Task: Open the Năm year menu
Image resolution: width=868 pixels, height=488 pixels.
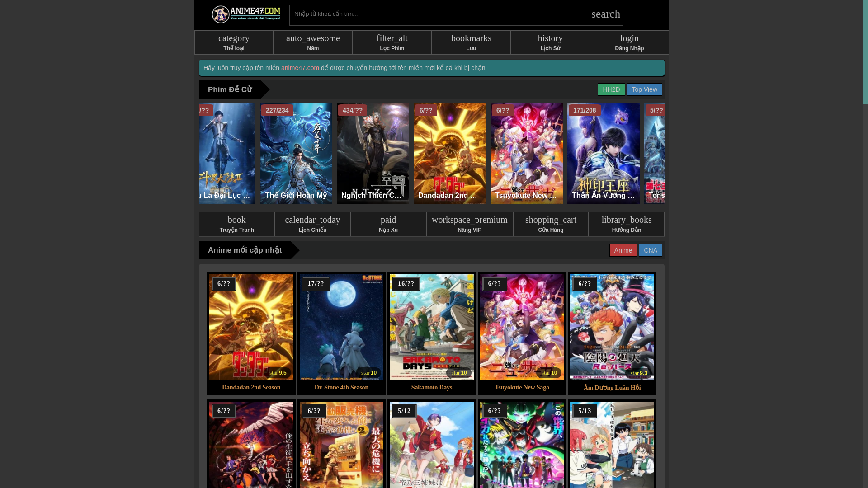Action: tap(313, 42)
